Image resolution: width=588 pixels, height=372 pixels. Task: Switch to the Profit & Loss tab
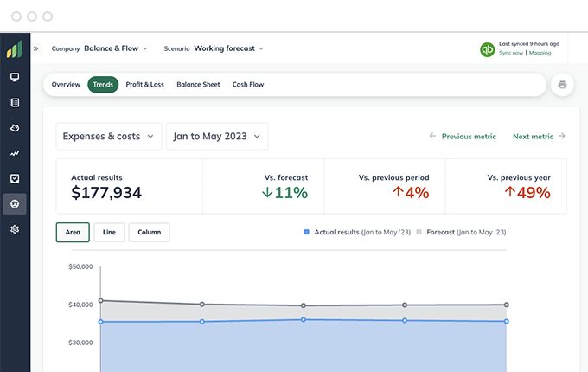point(144,85)
